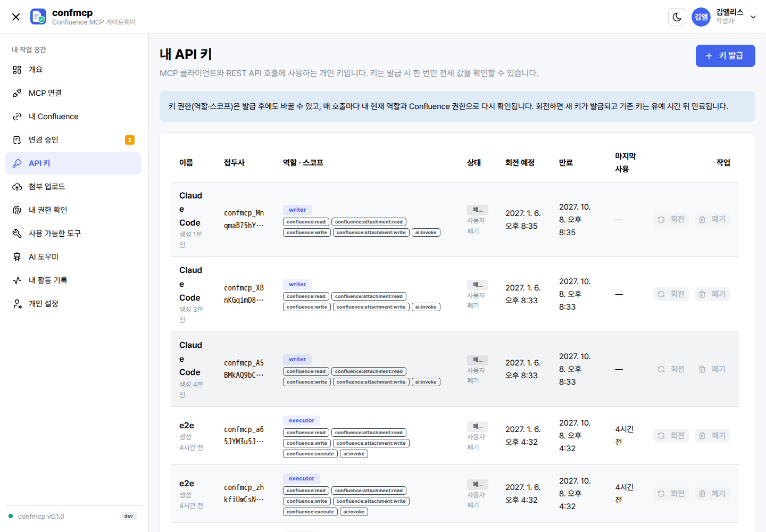766x532 pixels.
Task: Click the MCP 연결 plug icon
Action: (17, 93)
